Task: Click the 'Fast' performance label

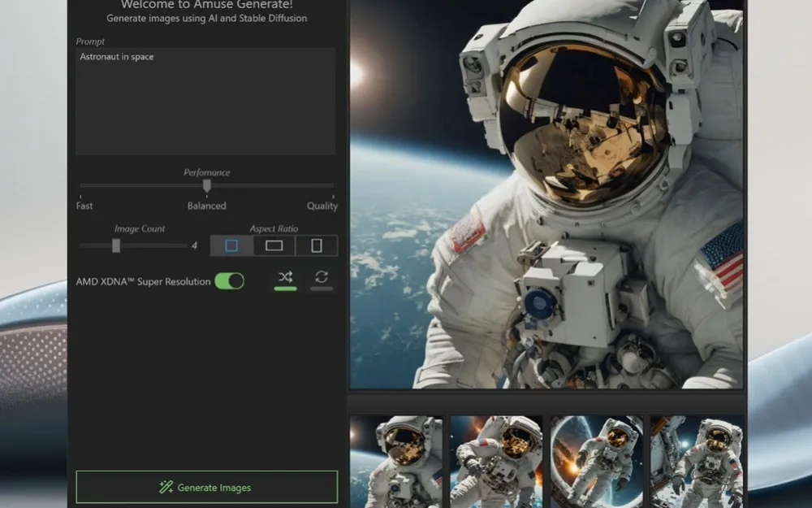Action: pyautogui.click(x=84, y=206)
